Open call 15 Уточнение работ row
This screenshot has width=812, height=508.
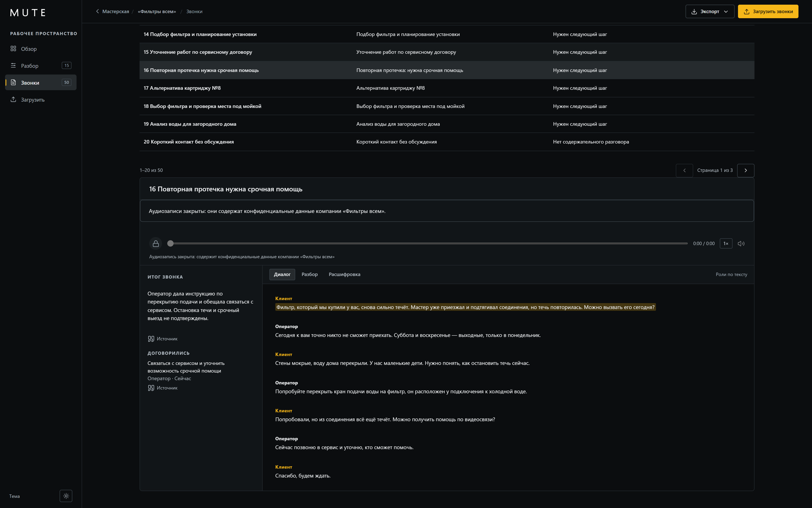click(447, 52)
